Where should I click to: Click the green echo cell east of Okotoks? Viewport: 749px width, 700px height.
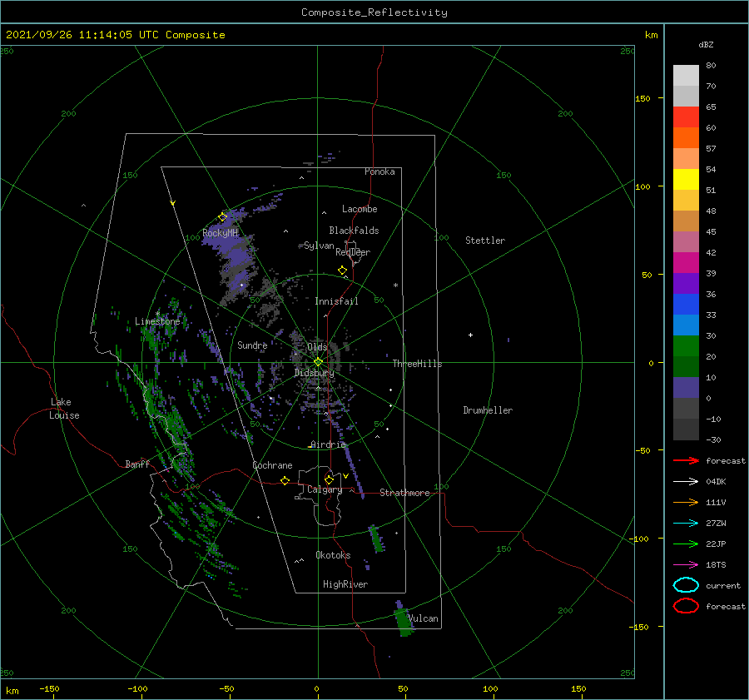tap(377, 539)
